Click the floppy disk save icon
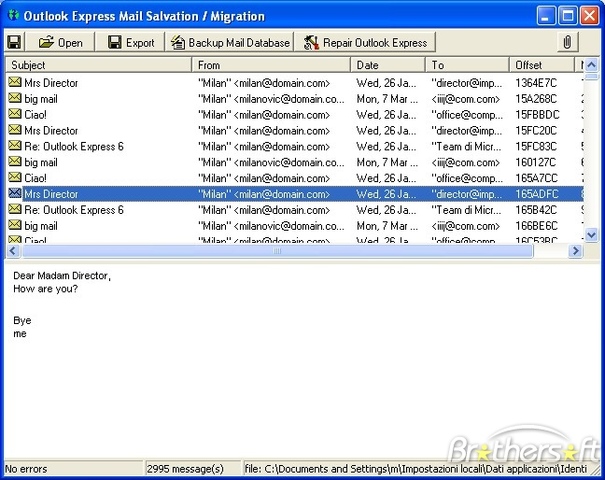Image resolution: width=605 pixels, height=480 pixels. point(14,42)
